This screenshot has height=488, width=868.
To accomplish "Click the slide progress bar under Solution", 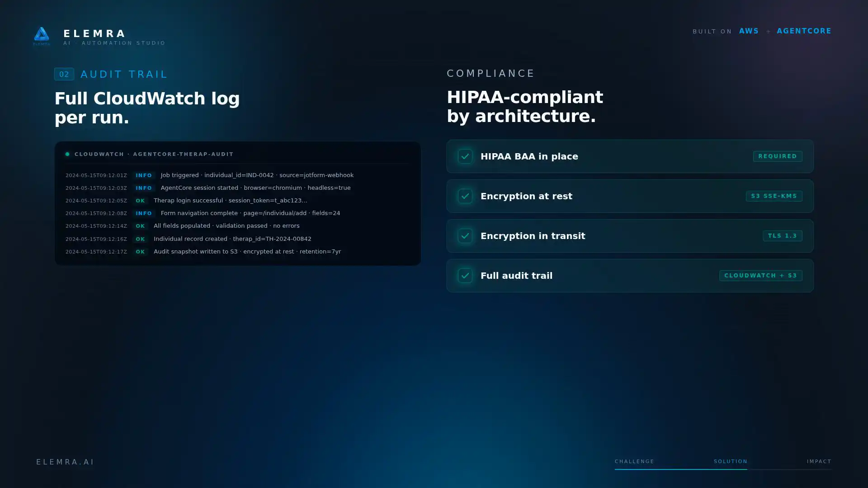I will [723, 469].
